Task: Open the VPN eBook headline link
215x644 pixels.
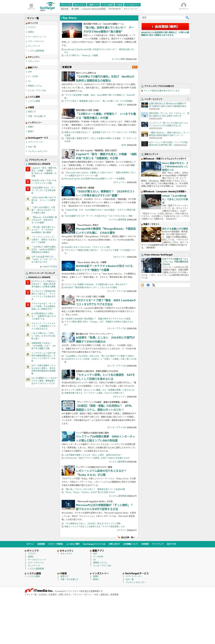Action: tap(175, 199)
